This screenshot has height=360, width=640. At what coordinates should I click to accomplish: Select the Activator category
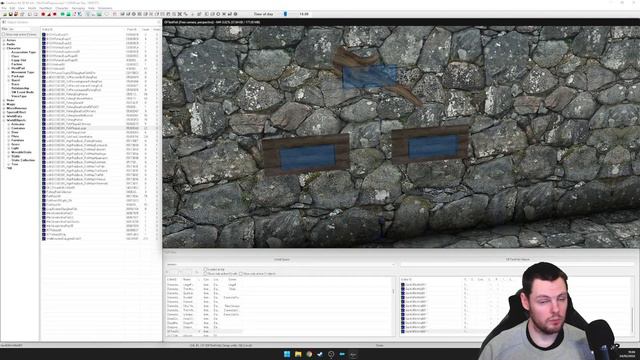[x=18, y=124]
